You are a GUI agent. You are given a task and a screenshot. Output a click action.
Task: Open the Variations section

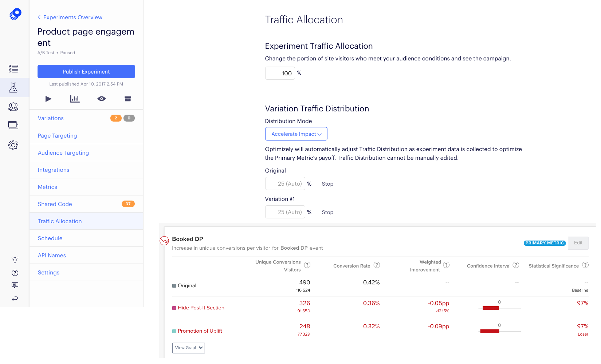pos(86,118)
